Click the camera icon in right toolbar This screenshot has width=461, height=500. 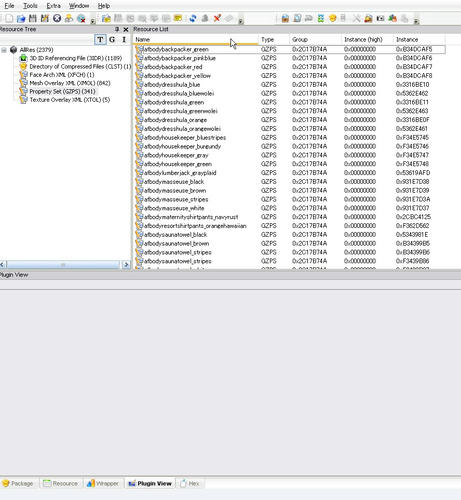[x=380, y=18]
